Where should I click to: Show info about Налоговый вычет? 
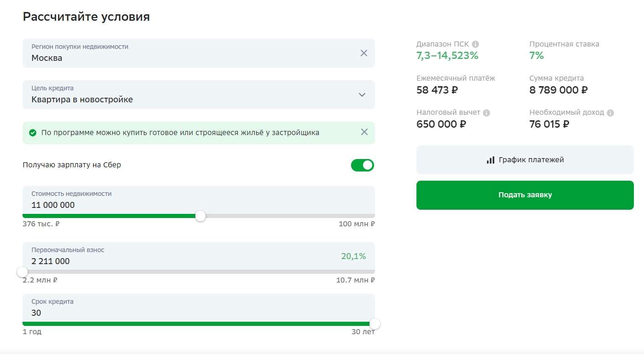pyautogui.click(x=486, y=112)
